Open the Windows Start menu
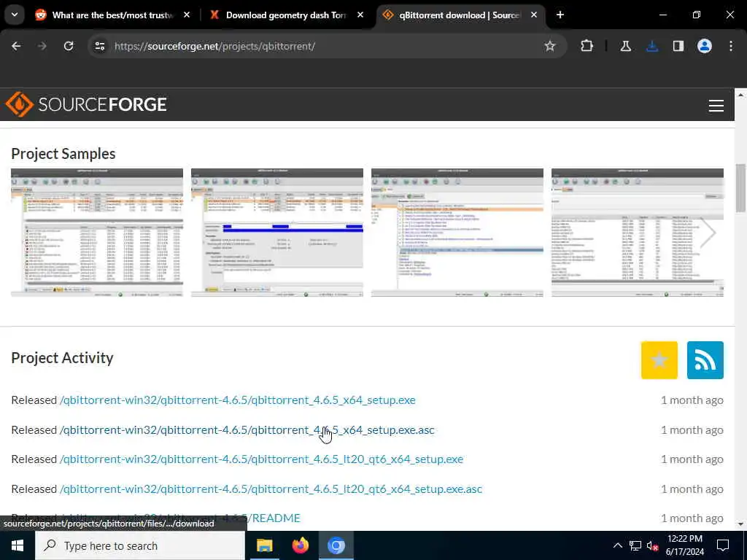This screenshot has width=747, height=560. click(18, 545)
